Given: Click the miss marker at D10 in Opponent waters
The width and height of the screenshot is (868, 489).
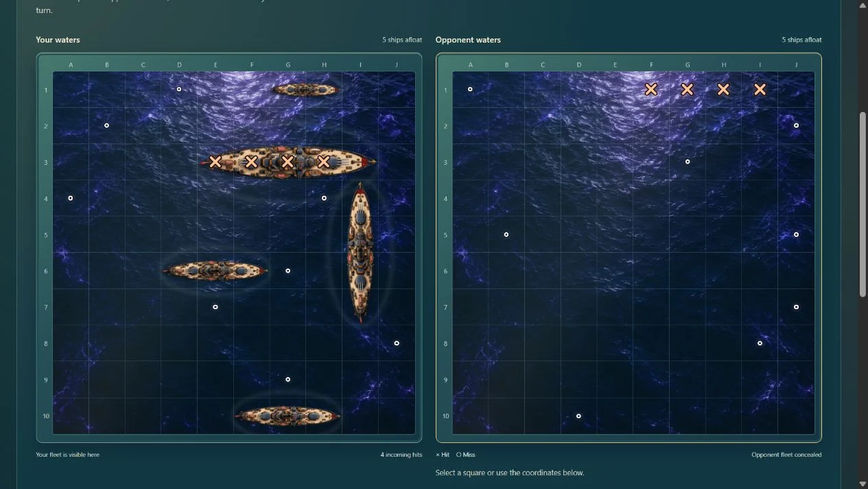Looking at the screenshot, I should point(578,416).
